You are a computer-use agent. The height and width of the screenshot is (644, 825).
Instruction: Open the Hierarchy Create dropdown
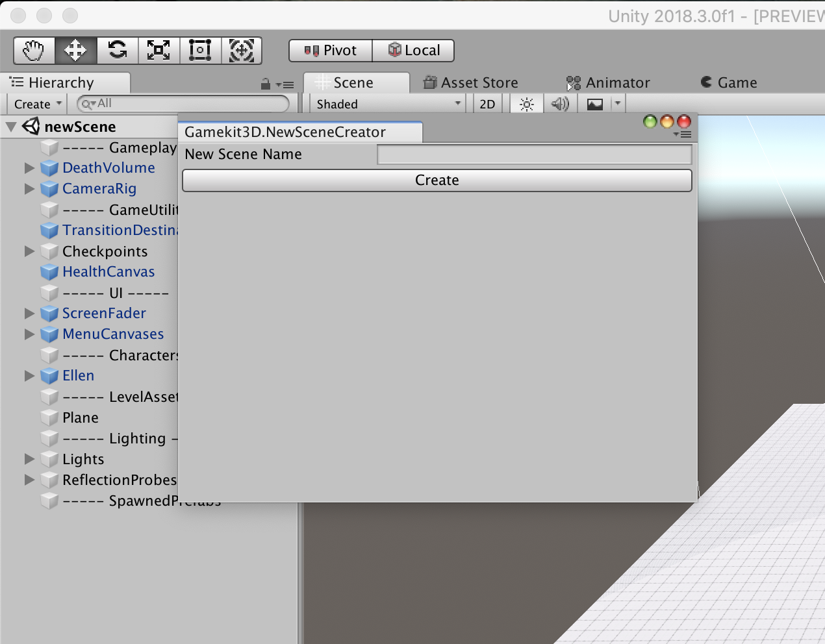point(38,104)
